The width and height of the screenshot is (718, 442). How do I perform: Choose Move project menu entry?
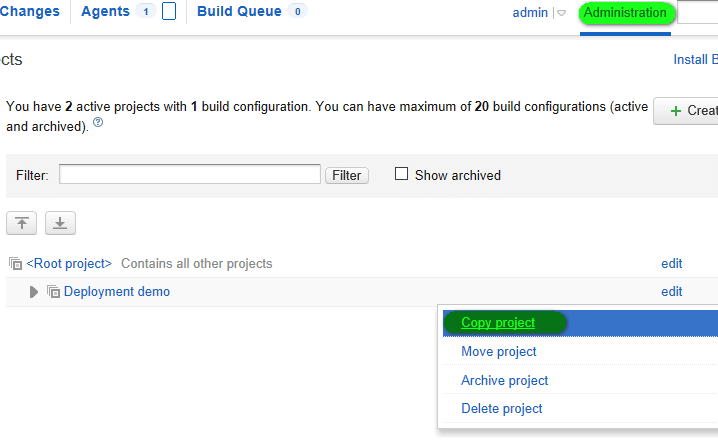(499, 352)
